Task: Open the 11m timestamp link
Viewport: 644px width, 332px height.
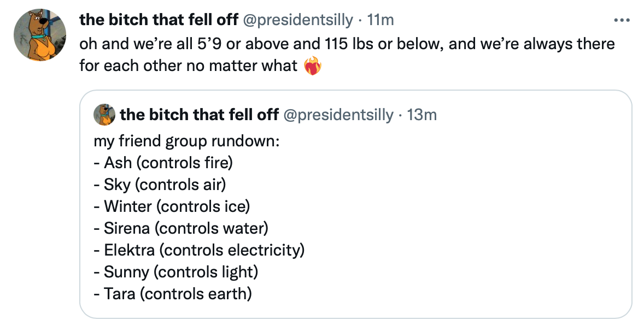Action: [x=380, y=20]
